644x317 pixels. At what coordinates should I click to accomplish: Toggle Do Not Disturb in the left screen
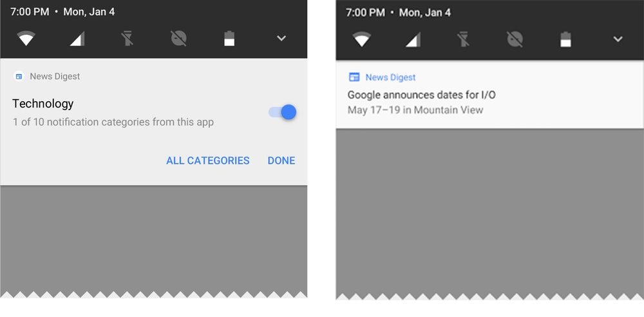pos(178,39)
